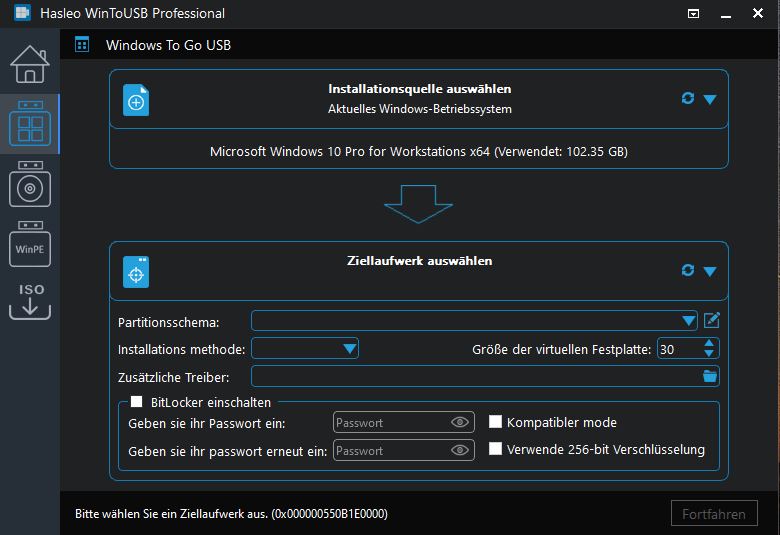
Task: Open the title bar menu dropdown button
Action: tap(693, 13)
